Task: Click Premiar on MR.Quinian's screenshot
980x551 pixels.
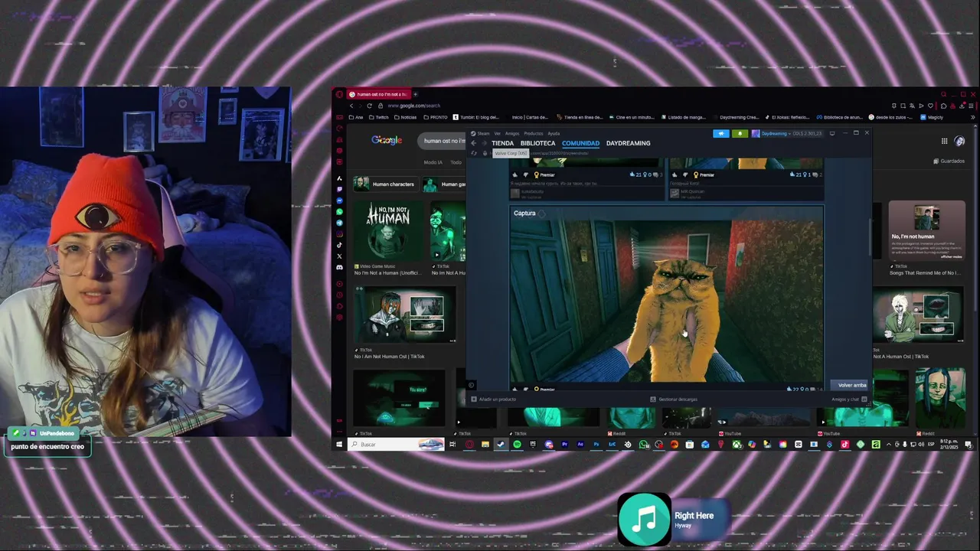Action: point(704,174)
